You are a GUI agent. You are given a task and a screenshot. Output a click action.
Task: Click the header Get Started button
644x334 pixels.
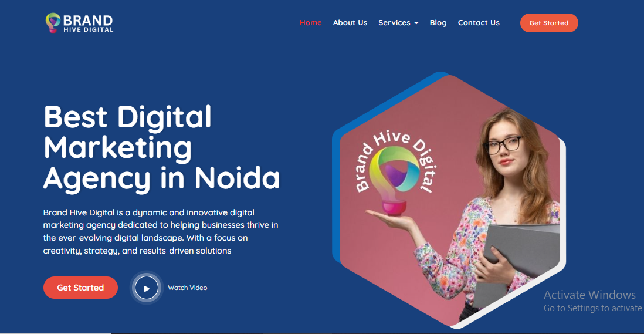pyautogui.click(x=549, y=23)
